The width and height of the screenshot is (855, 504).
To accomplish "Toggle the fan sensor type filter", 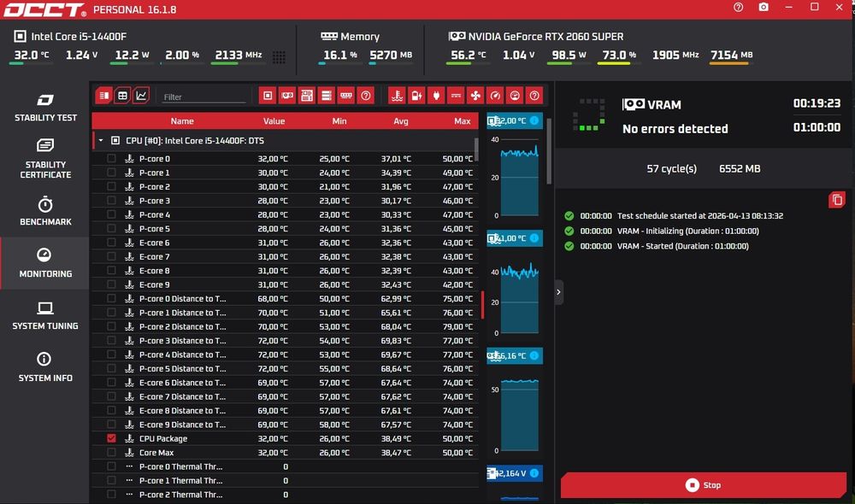I will pos(475,96).
